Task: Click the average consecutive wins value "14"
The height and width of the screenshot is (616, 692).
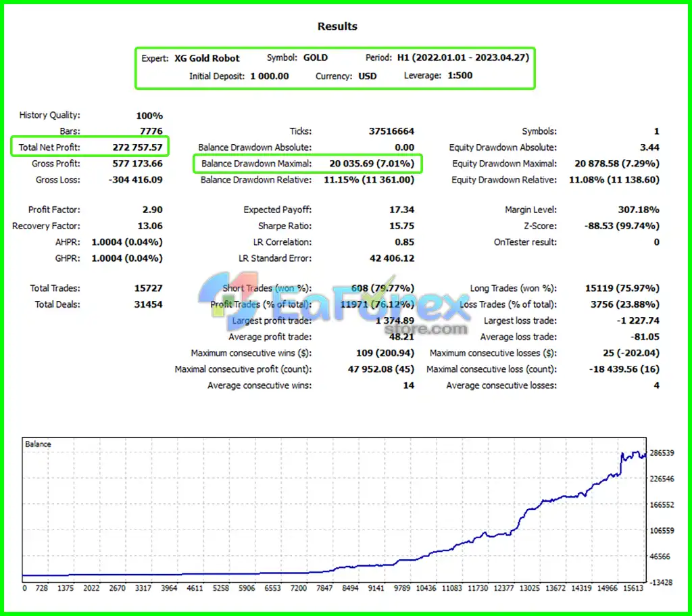Action: [409, 386]
